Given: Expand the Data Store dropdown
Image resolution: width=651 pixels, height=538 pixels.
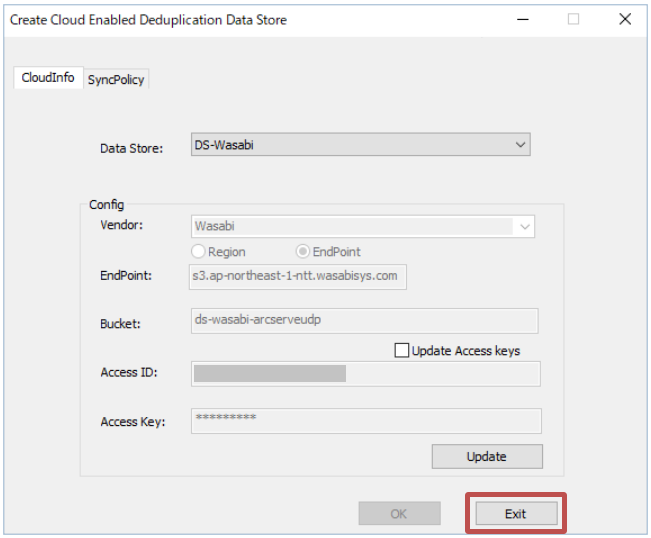Looking at the screenshot, I should tap(520, 145).
